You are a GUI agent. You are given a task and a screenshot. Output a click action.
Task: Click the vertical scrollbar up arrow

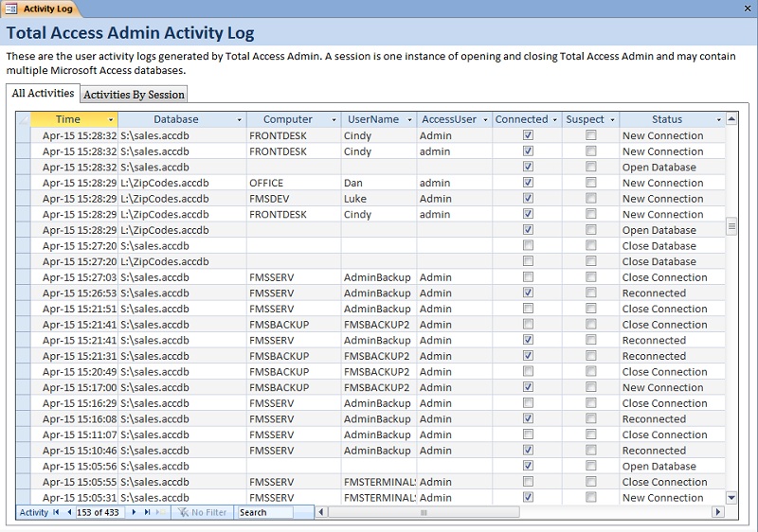click(x=731, y=118)
